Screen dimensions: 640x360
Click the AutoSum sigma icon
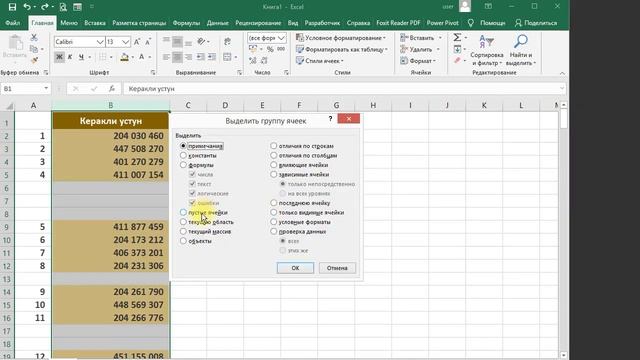[x=457, y=38]
